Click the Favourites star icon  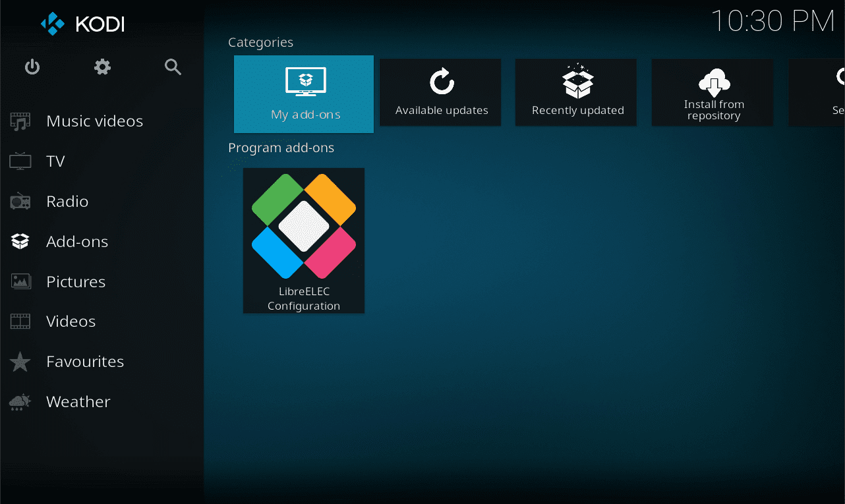pyautogui.click(x=20, y=362)
